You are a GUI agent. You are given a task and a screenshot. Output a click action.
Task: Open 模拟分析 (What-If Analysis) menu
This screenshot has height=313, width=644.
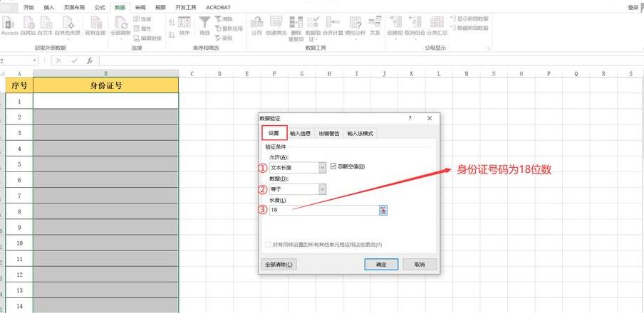point(355,27)
